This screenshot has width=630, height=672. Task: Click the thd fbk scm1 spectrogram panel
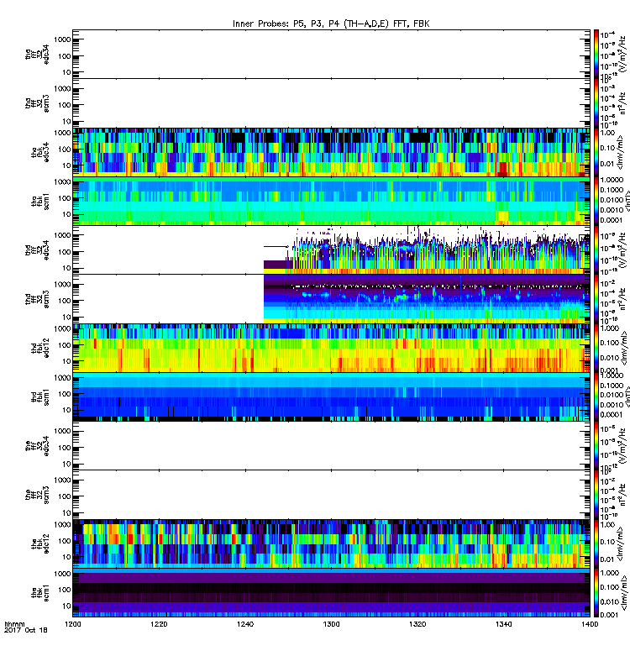[331, 396]
